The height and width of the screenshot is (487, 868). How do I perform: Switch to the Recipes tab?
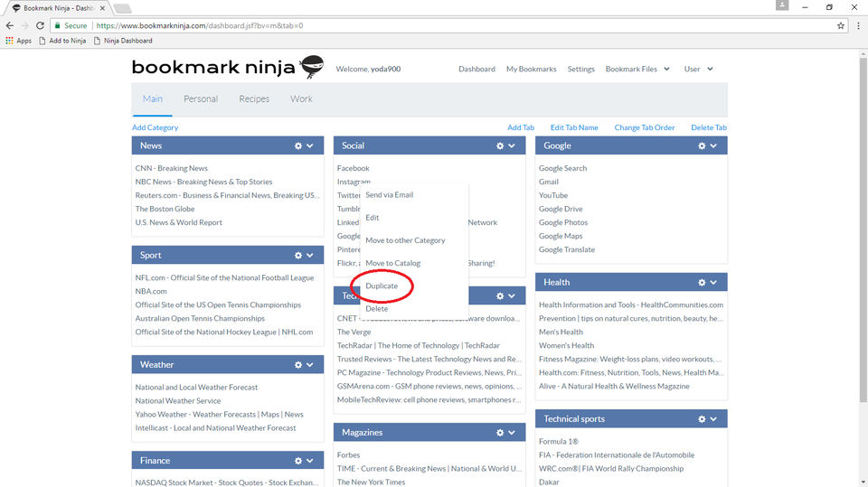[x=254, y=99]
